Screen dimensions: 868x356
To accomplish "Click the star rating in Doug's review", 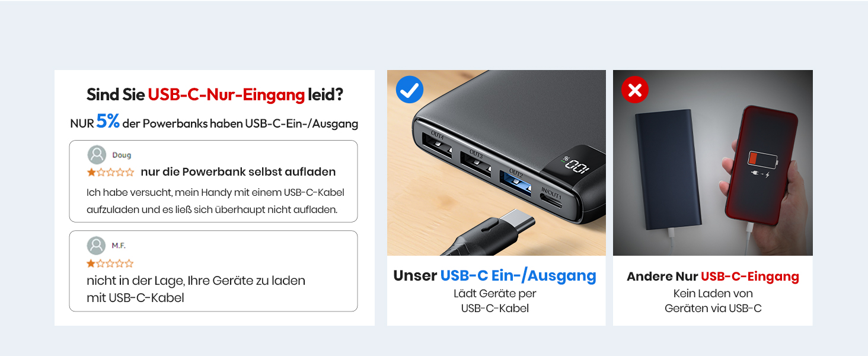I will (x=110, y=173).
